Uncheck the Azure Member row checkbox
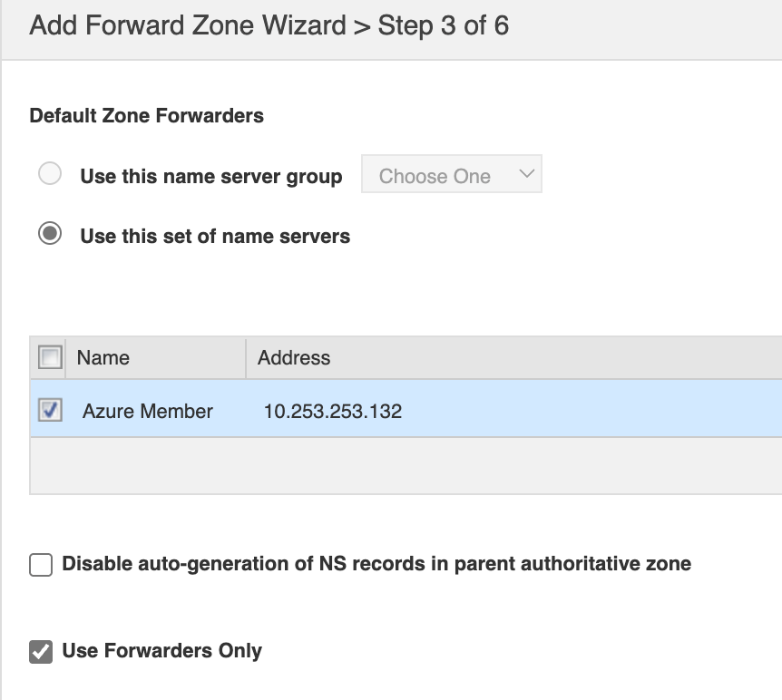 (51, 410)
